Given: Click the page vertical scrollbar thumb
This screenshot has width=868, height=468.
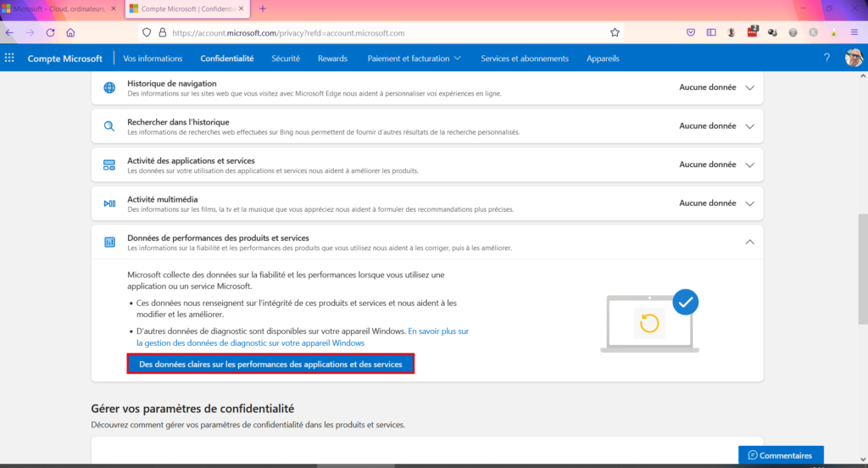Looking at the screenshot, I should [x=863, y=269].
